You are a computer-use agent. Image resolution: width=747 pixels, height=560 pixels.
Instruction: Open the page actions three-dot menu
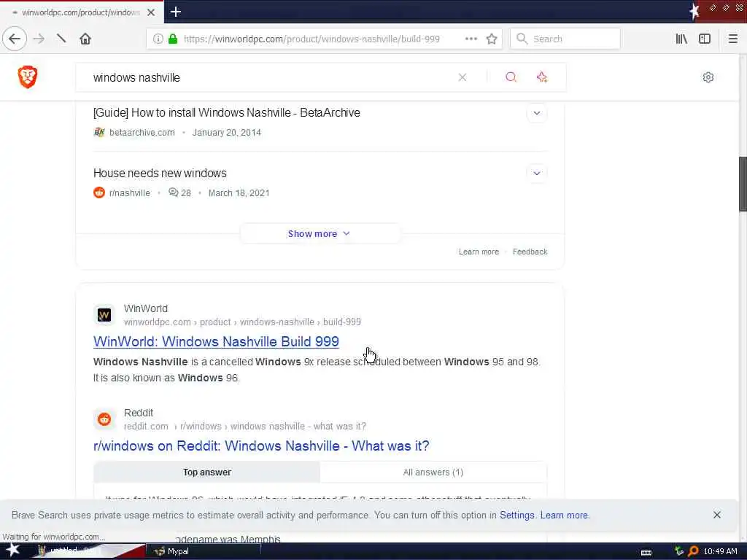coord(471,39)
